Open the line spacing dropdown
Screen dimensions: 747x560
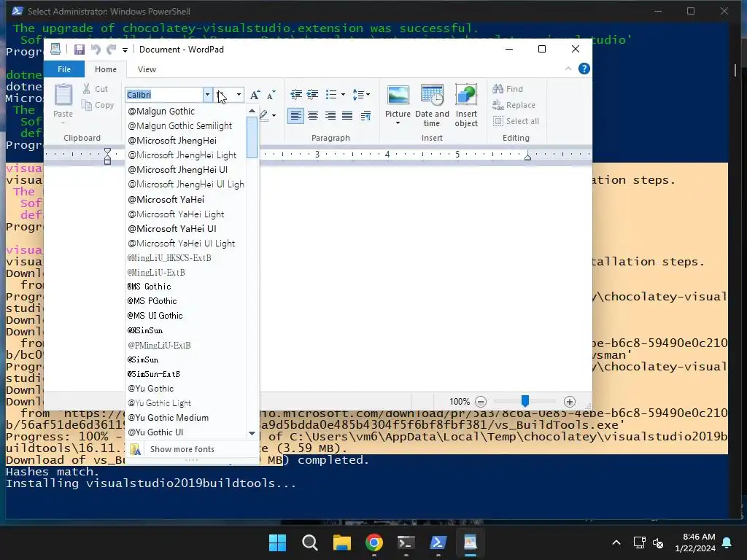tap(361, 94)
